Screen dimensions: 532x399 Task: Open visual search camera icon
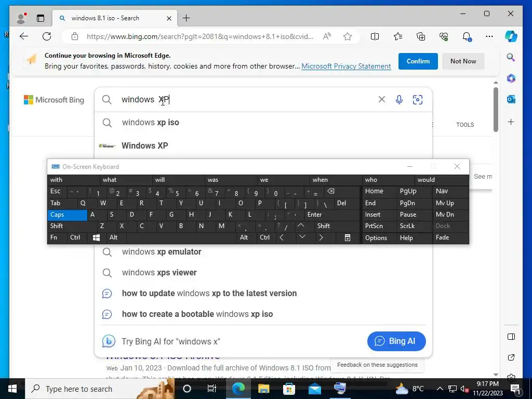418,99
